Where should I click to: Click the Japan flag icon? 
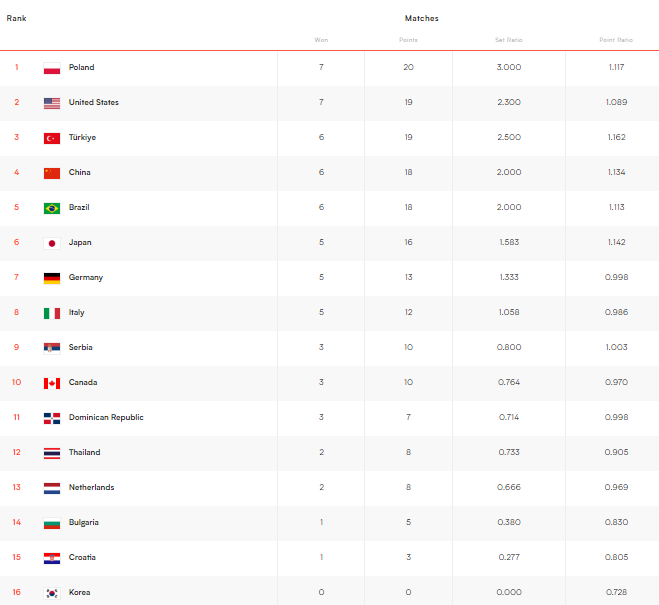point(52,243)
